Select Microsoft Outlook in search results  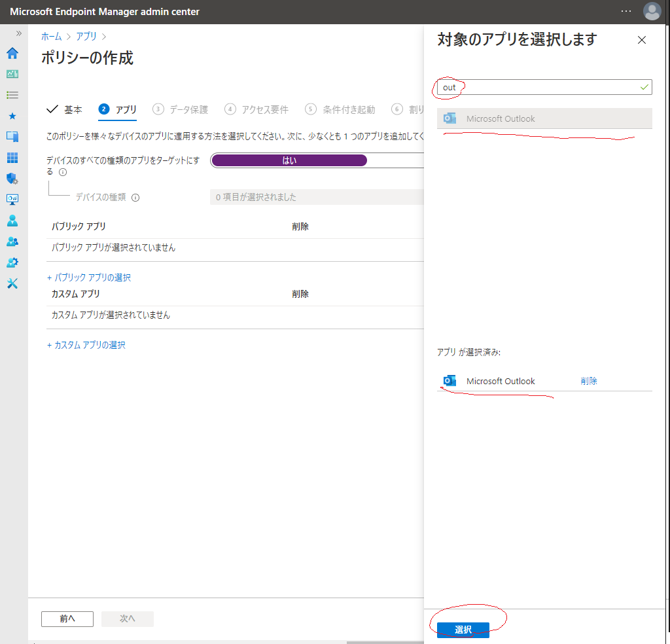544,118
